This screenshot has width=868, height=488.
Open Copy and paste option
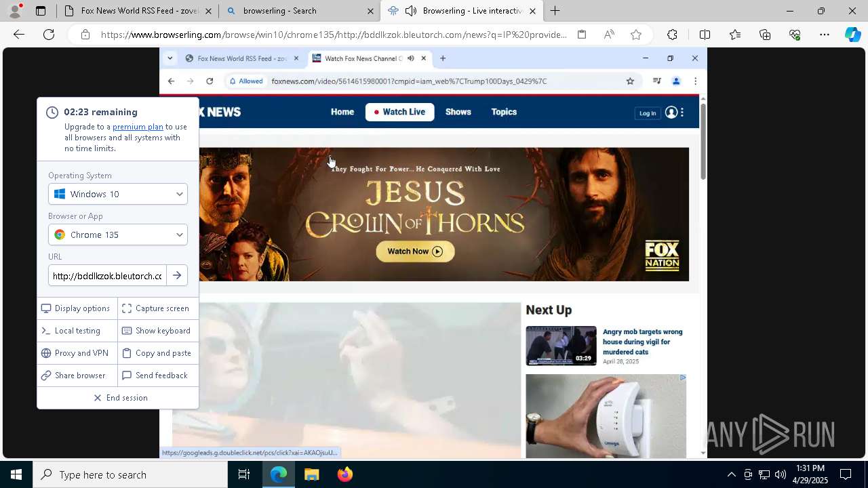click(x=157, y=353)
